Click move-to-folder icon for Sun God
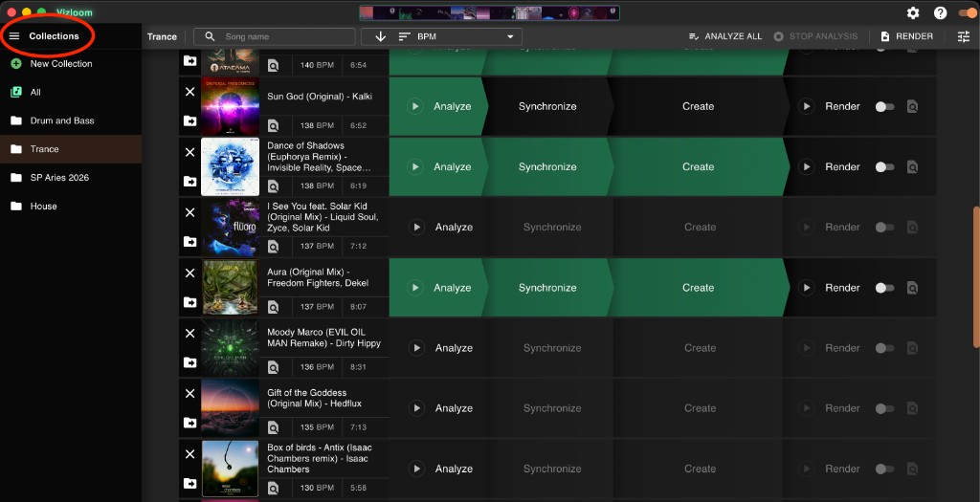The height and width of the screenshot is (502, 980). pos(190,121)
